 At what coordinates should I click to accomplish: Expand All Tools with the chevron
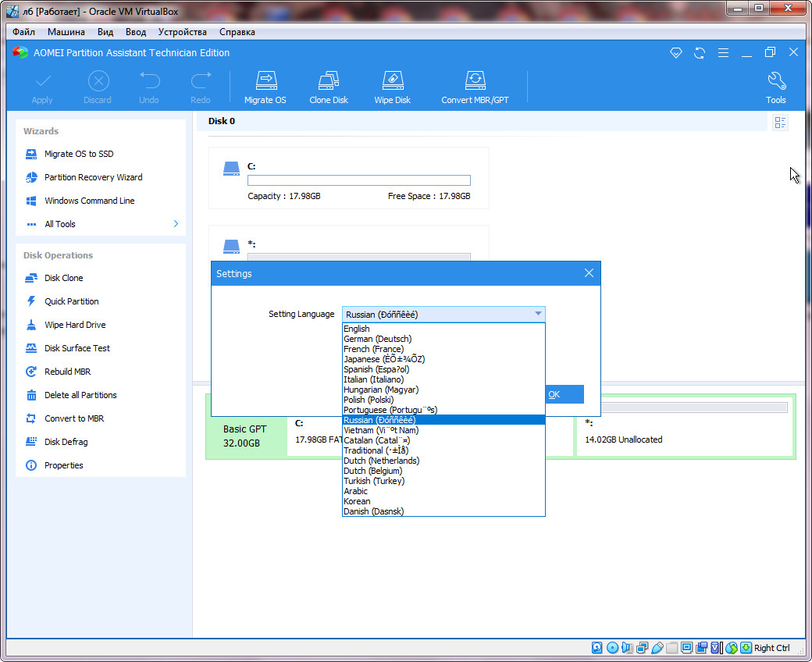point(176,224)
